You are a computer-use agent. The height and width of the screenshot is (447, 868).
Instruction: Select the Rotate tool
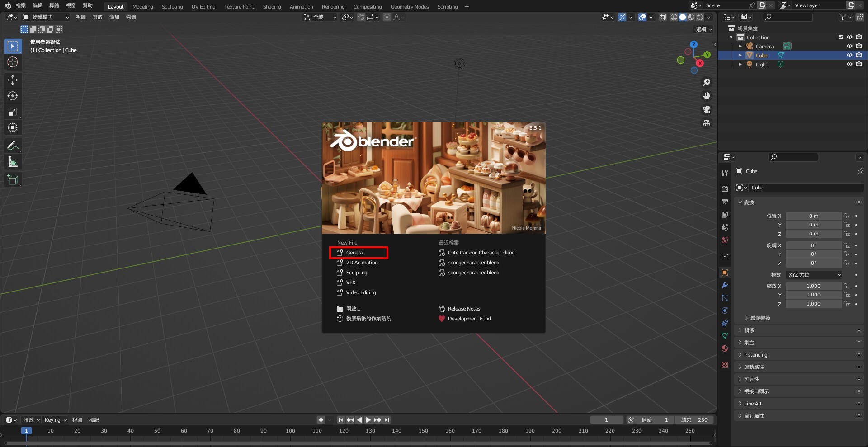coord(13,96)
